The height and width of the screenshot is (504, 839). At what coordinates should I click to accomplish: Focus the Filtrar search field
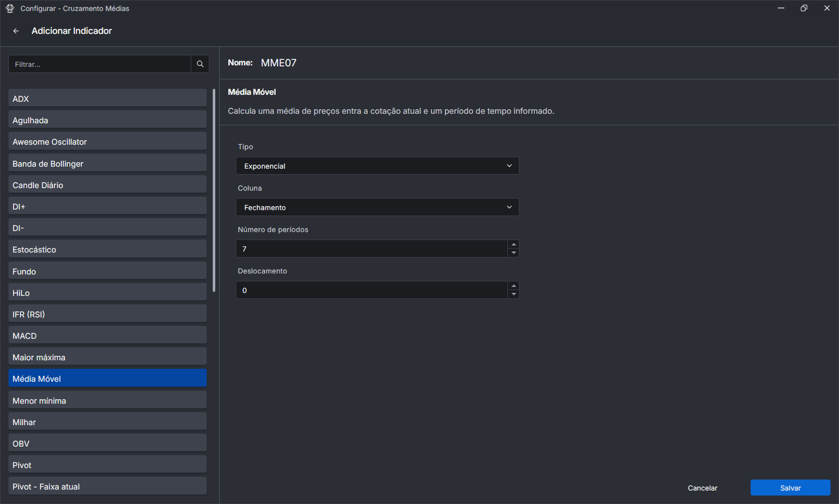[100, 64]
